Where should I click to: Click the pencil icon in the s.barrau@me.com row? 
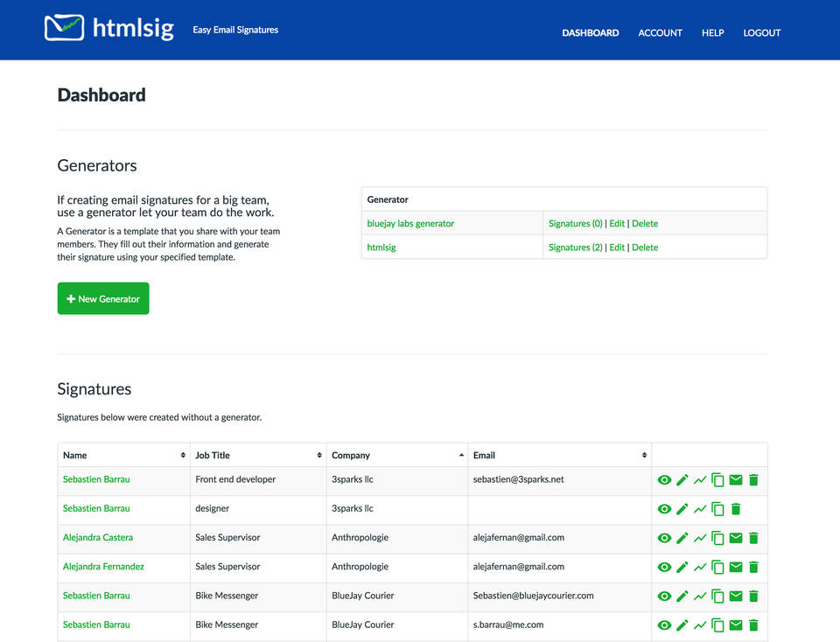(682, 625)
